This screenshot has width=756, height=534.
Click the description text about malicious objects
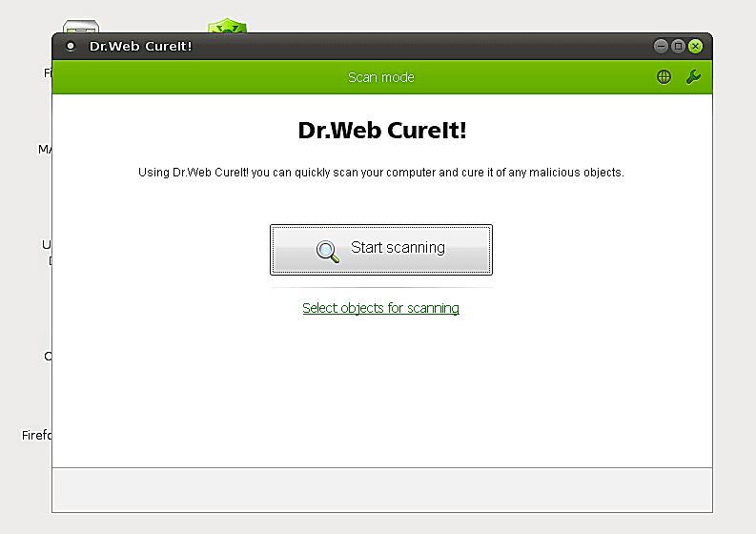[381, 173]
